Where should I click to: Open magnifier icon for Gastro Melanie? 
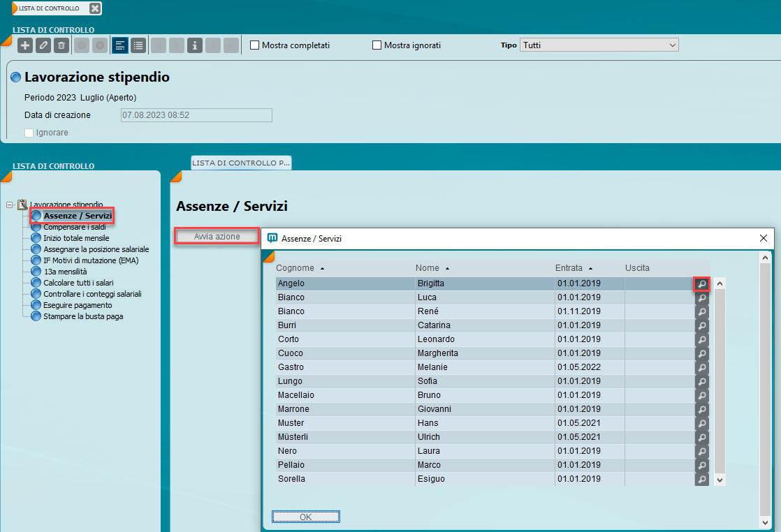[701, 368]
